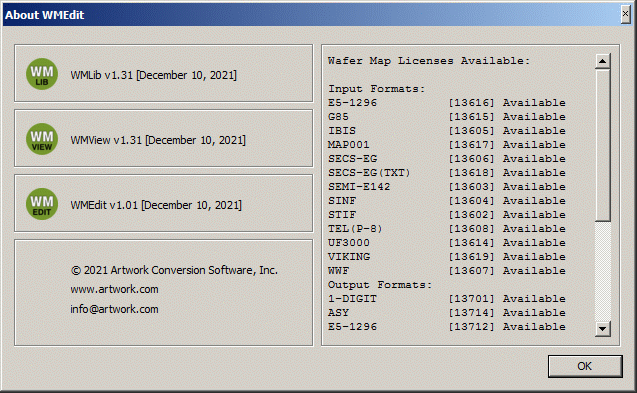Click the info@artwork.com email address
The width and height of the screenshot is (637, 393).
point(114,309)
